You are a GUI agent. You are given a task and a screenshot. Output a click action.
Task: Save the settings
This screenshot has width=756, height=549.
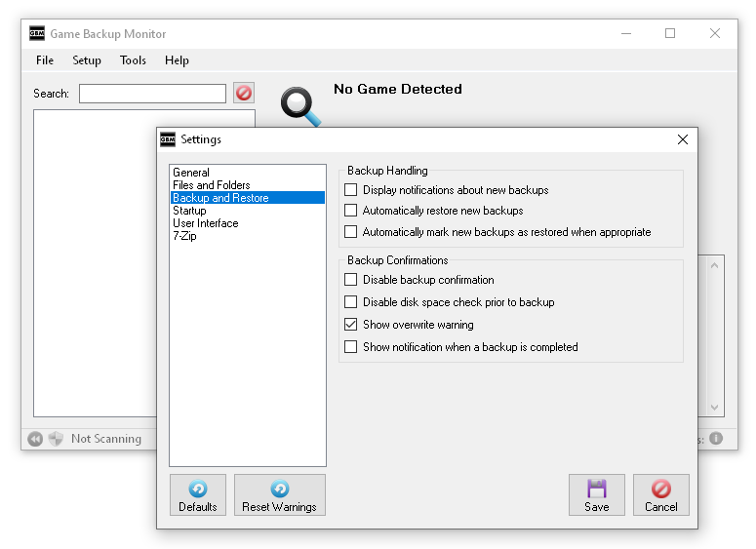pyautogui.click(x=596, y=495)
